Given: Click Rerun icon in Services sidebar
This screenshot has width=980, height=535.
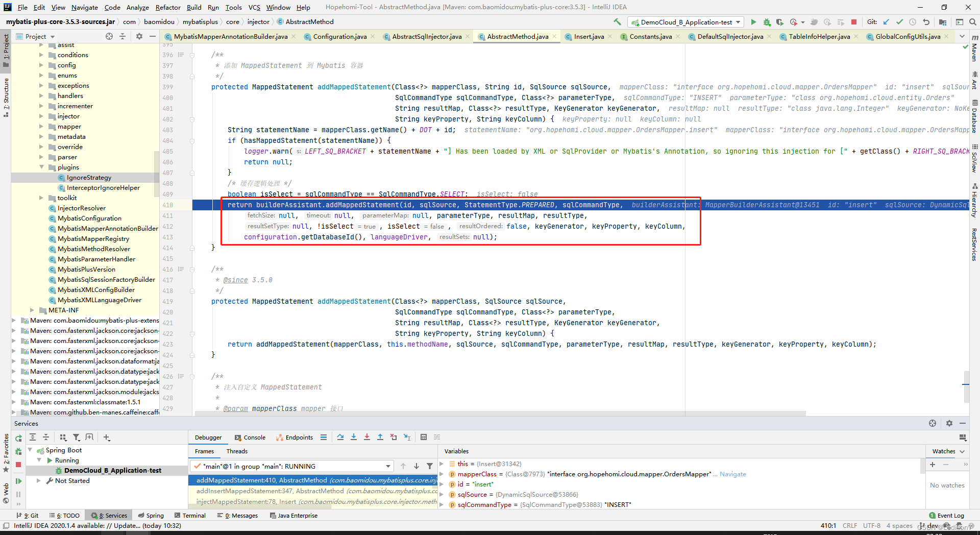Looking at the screenshot, I should pos(18,438).
